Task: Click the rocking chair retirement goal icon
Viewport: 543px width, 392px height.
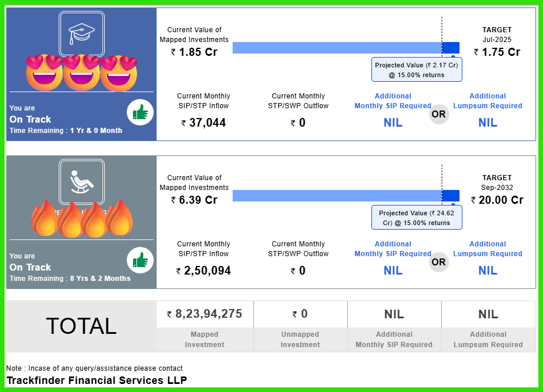Action: pos(81,181)
